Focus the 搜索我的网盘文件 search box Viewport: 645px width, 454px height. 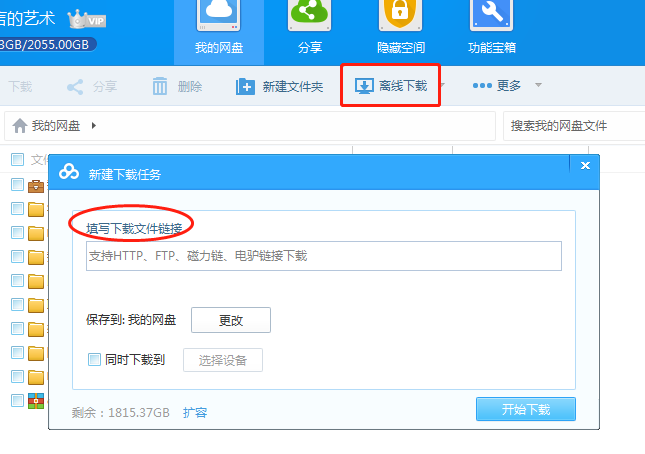coord(574,126)
